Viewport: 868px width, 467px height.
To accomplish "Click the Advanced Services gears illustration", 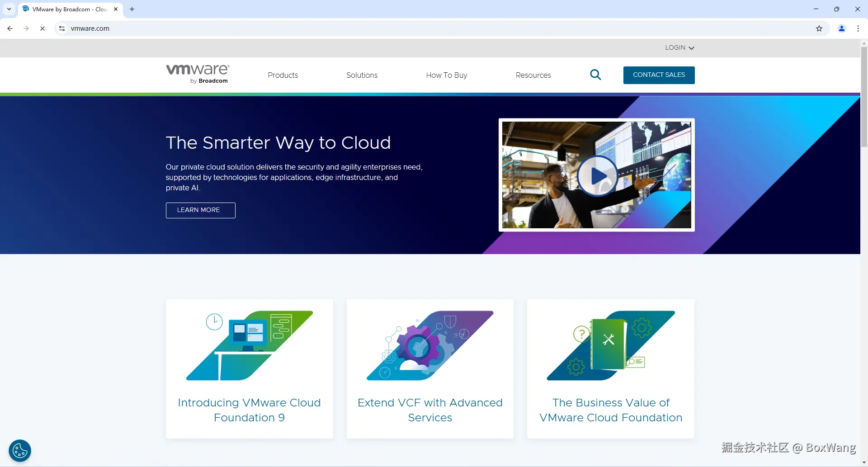I will click(430, 345).
